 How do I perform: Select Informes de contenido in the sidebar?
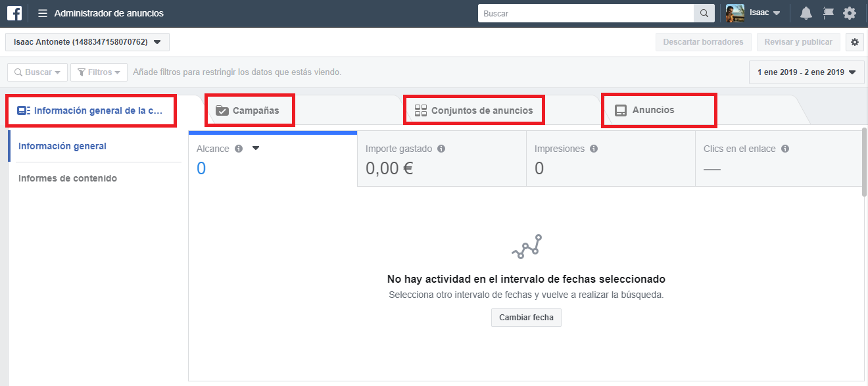(x=68, y=178)
